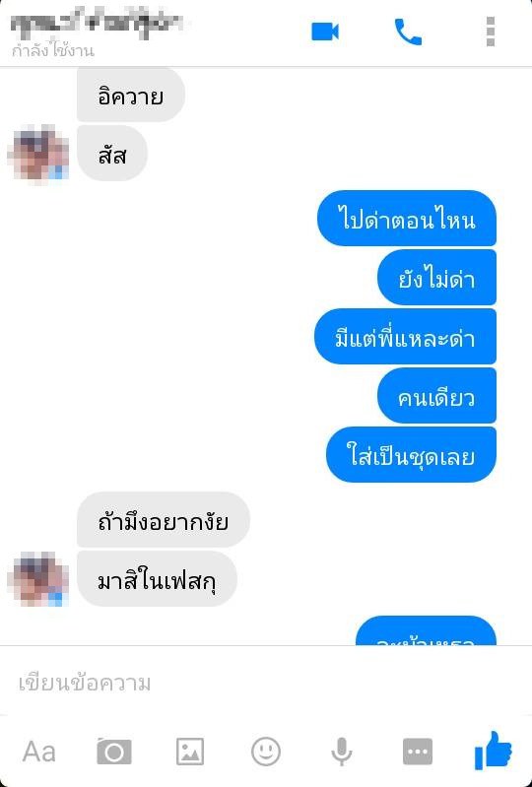The height and width of the screenshot is (787, 532).
Task: Tap the ถ้ามึงอยากงัย received message
Action: click(x=164, y=520)
